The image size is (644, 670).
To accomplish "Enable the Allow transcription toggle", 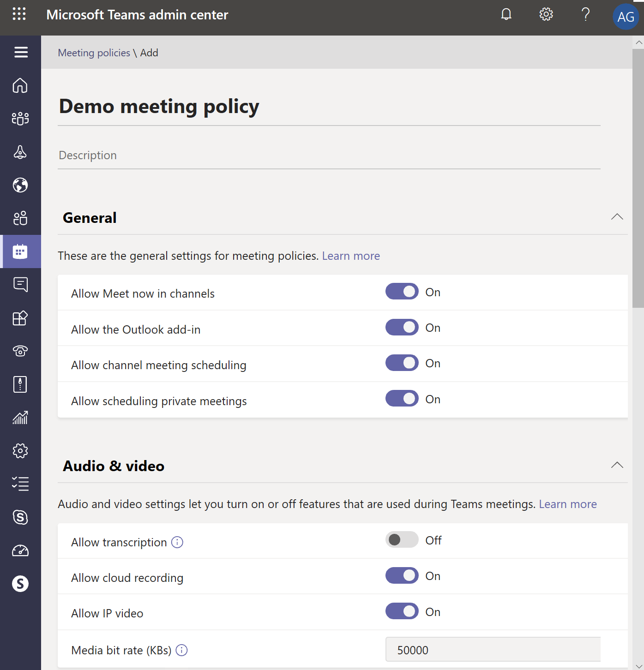I will tap(402, 539).
